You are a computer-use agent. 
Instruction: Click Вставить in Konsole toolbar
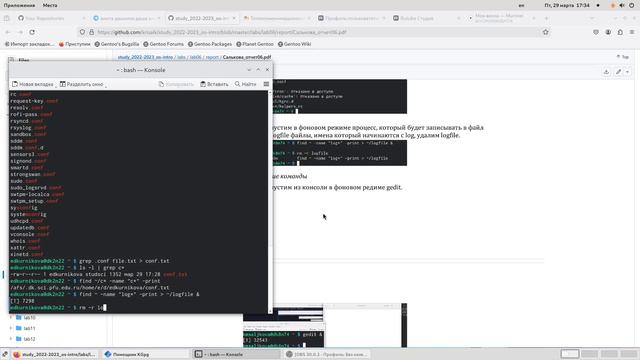point(214,84)
